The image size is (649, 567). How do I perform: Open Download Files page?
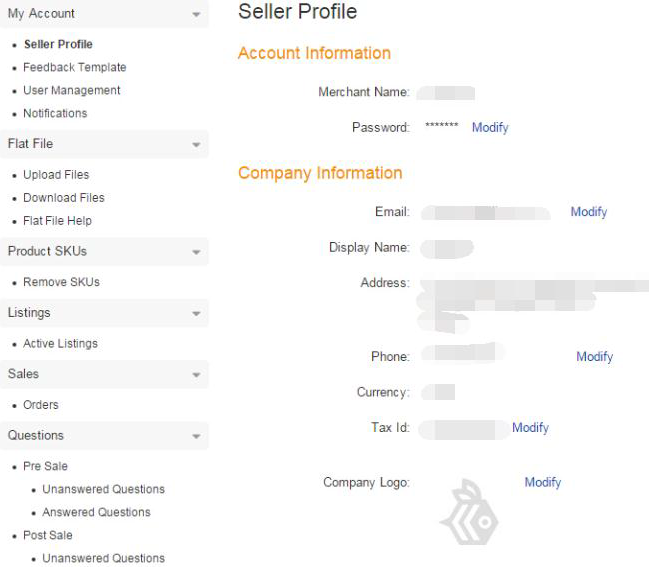[x=64, y=197]
